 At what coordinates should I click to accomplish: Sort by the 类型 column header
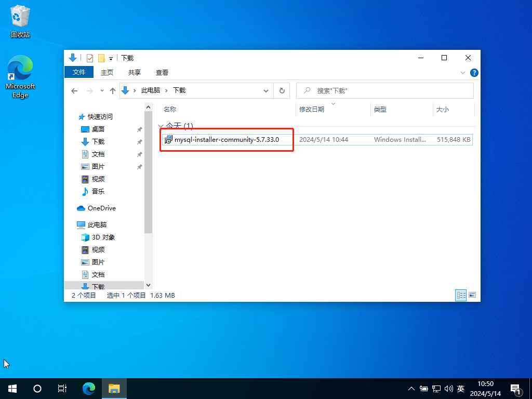pos(380,109)
